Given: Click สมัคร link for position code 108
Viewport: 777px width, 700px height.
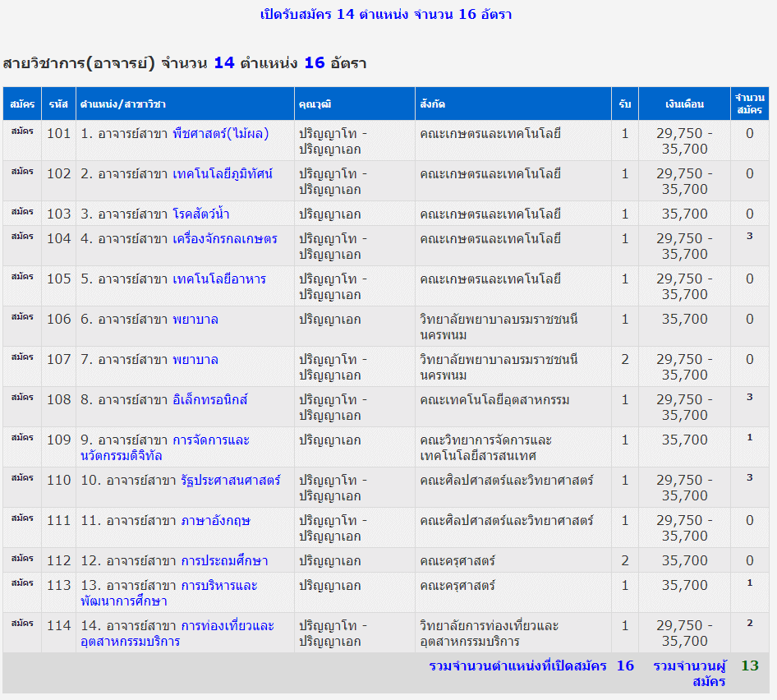Looking at the screenshot, I should point(22,398).
